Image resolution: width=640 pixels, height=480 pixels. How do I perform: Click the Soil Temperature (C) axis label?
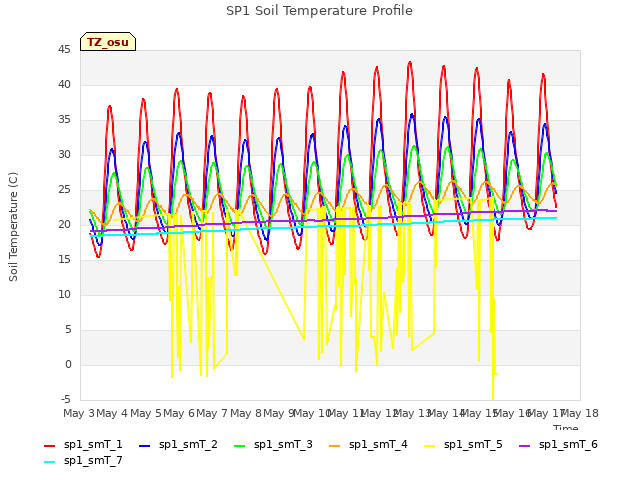(13, 227)
